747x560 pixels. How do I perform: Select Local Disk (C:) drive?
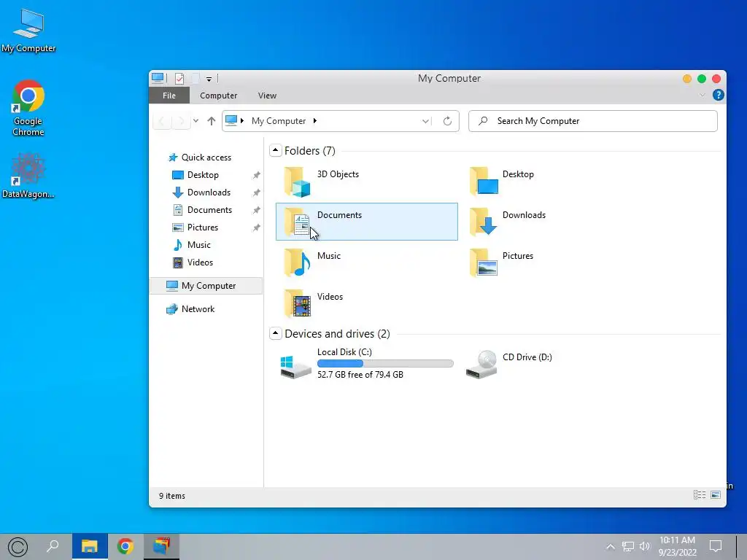coord(366,365)
